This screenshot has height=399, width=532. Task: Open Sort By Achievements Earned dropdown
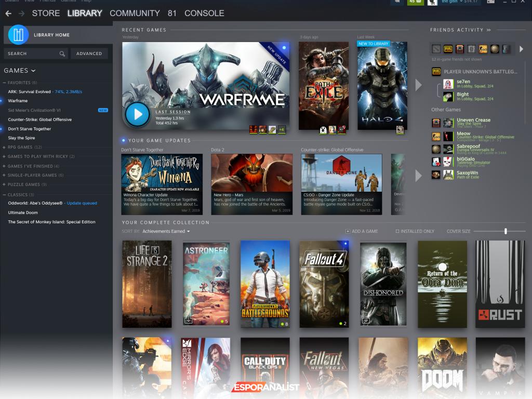[x=166, y=231]
